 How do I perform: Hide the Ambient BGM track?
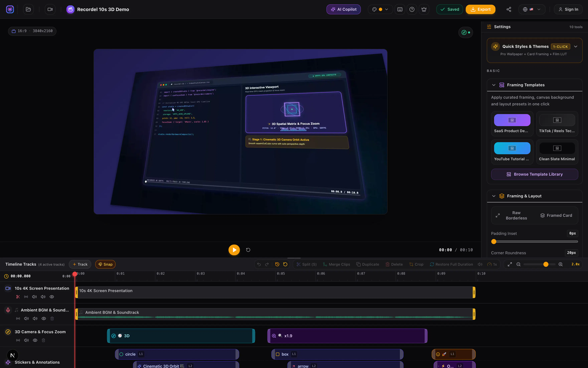click(x=44, y=318)
